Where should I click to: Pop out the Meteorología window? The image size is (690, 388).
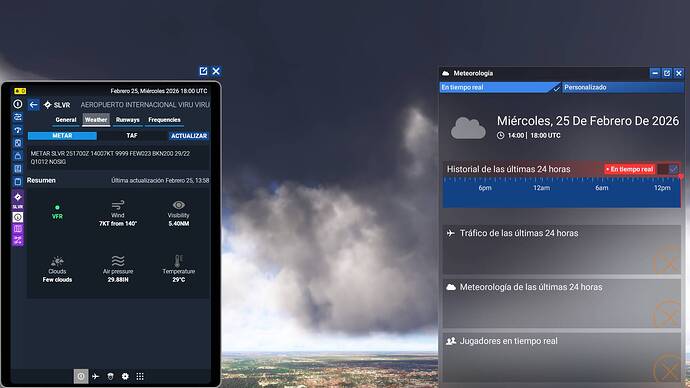click(667, 73)
